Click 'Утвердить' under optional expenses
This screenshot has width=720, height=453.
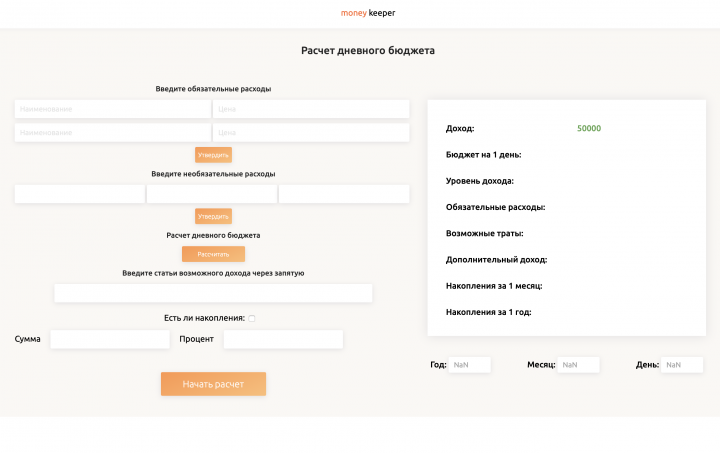click(x=213, y=216)
